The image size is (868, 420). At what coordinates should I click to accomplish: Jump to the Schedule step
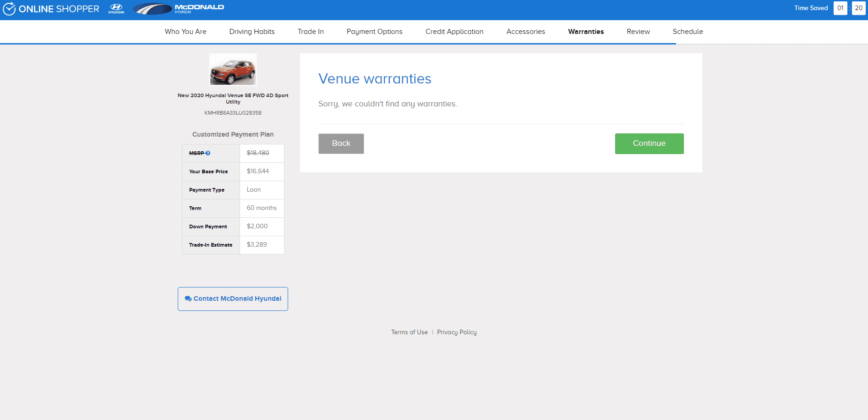[688, 32]
